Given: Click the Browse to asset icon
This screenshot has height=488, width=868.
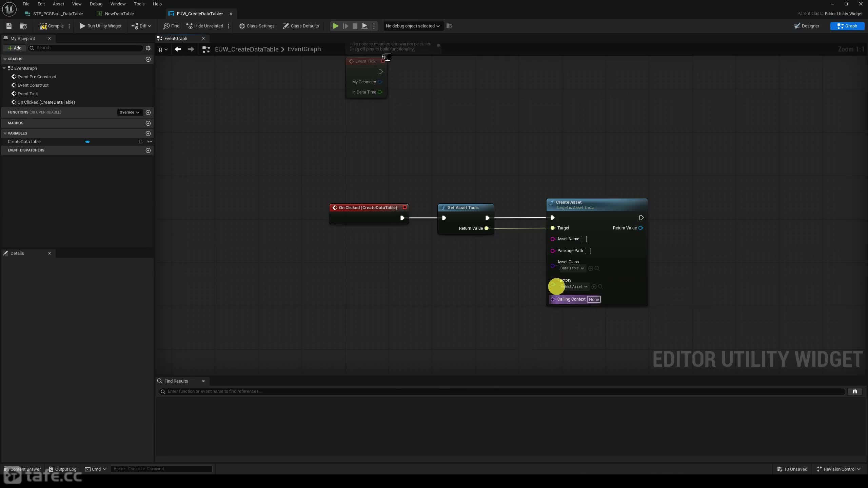Looking at the screenshot, I should pos(23,26).
